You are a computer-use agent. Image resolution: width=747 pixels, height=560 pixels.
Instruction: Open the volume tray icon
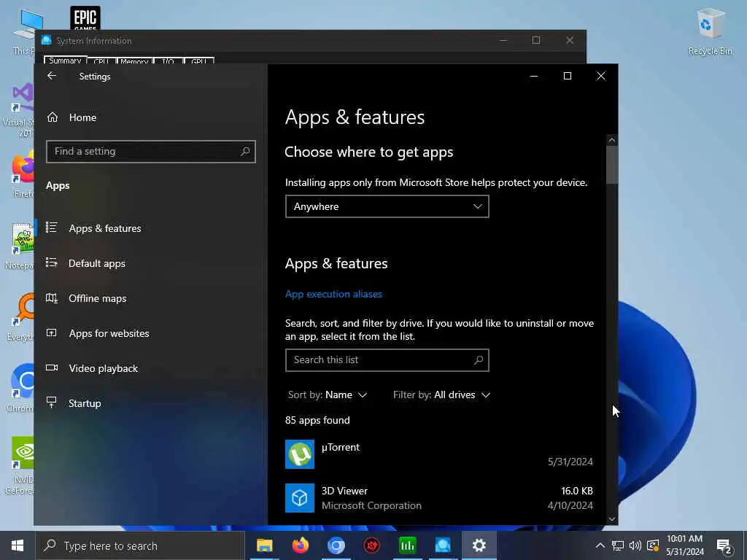coord(635,545)
